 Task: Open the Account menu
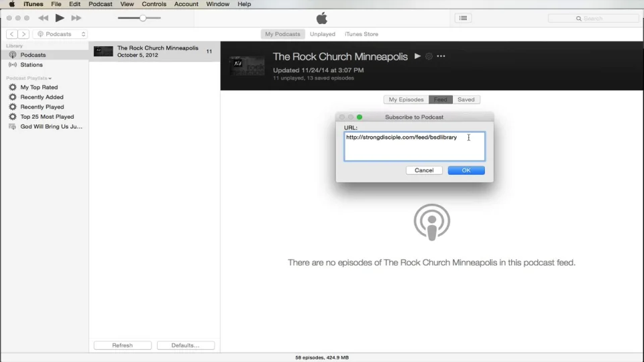(x=186, y=4)
